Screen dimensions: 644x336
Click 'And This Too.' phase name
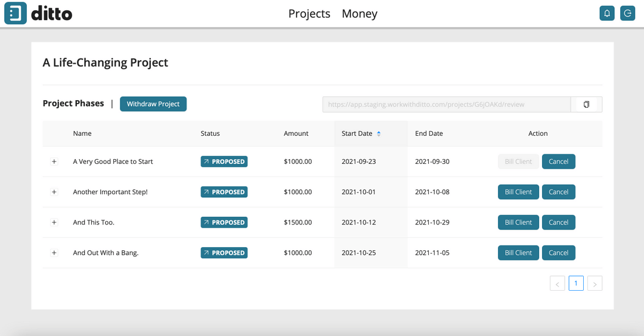coord(94,222)
